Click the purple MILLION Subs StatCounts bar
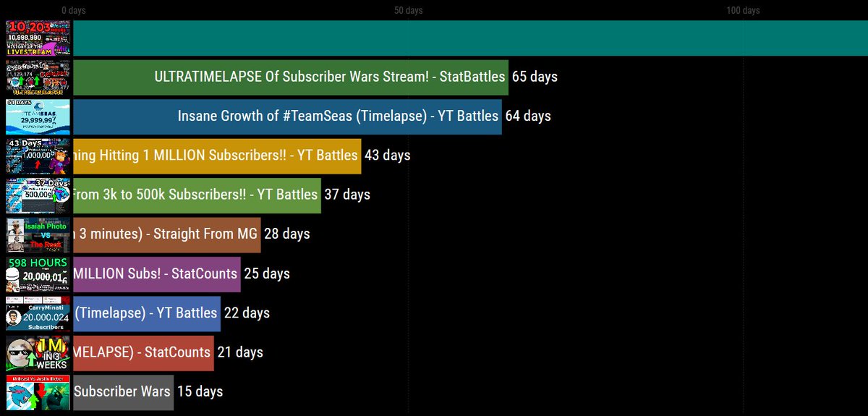868x416 pixels. (157, 274)
